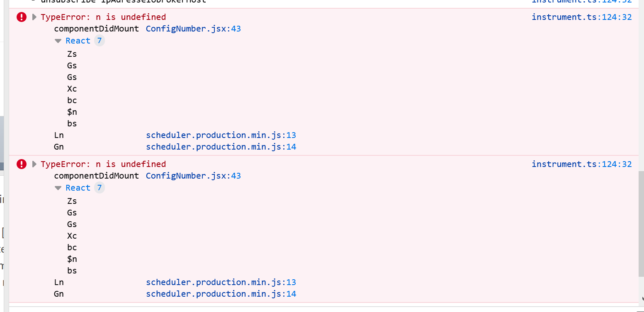This screenshot has width=644, height=312.
Task: Open ConfigNumber.jsx:43 in the first stack trace
Action: pyautogui.click(x=193, y=29)
